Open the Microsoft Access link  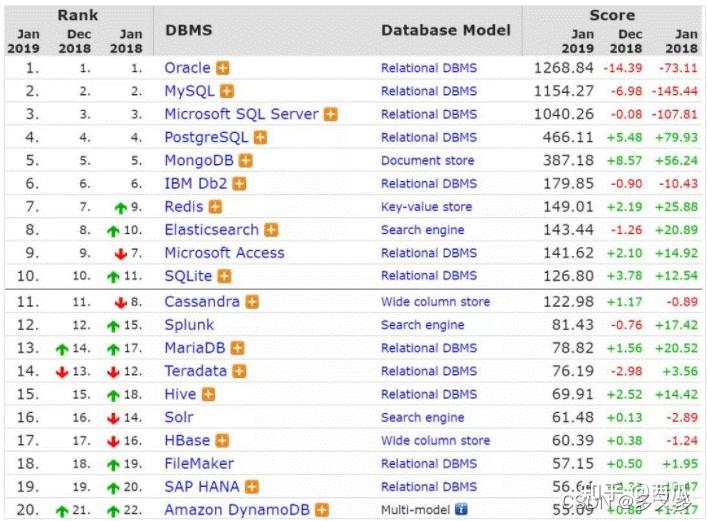pyautogui.click(x=224, y=253)
